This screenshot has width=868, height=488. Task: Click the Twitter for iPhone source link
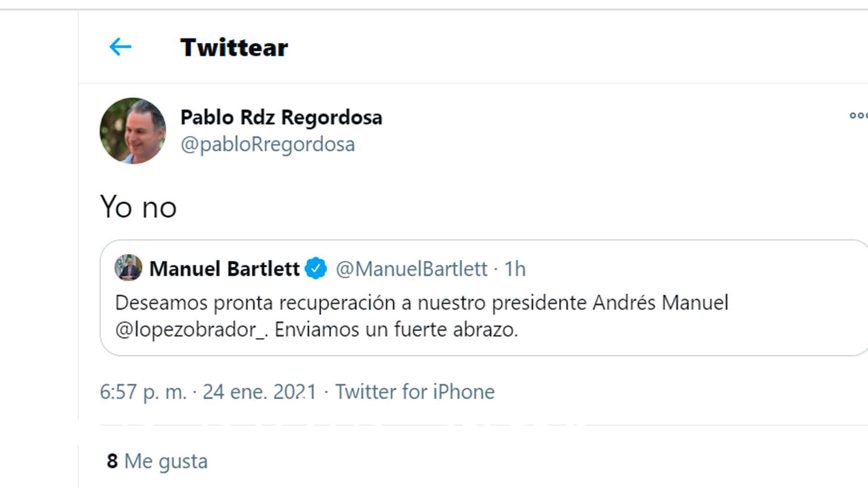pyautogui.click(x=415, y=392)
